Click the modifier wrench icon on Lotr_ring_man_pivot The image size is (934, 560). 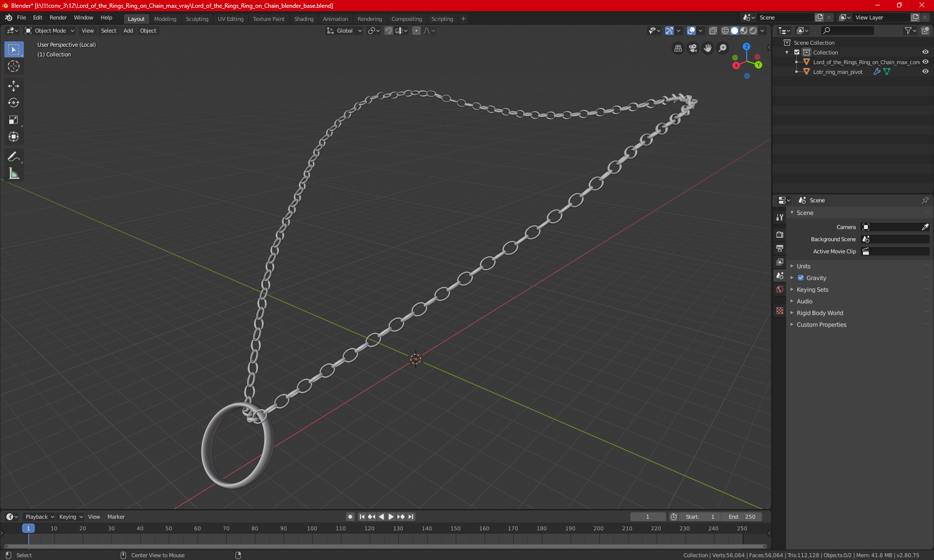pyautogui.click(x=877, y=72)
